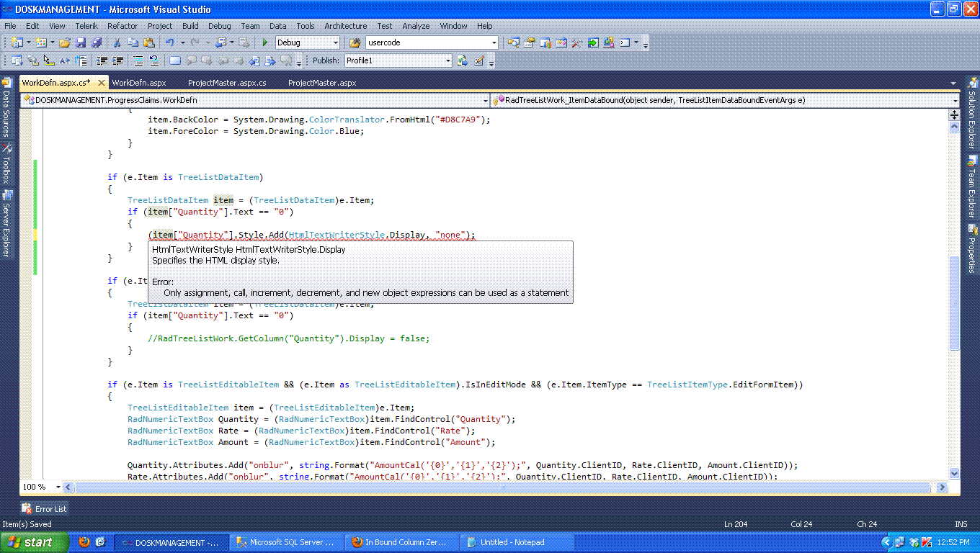Open the Refactor menu
Screen dimensions: 980x553
[122, 26]
